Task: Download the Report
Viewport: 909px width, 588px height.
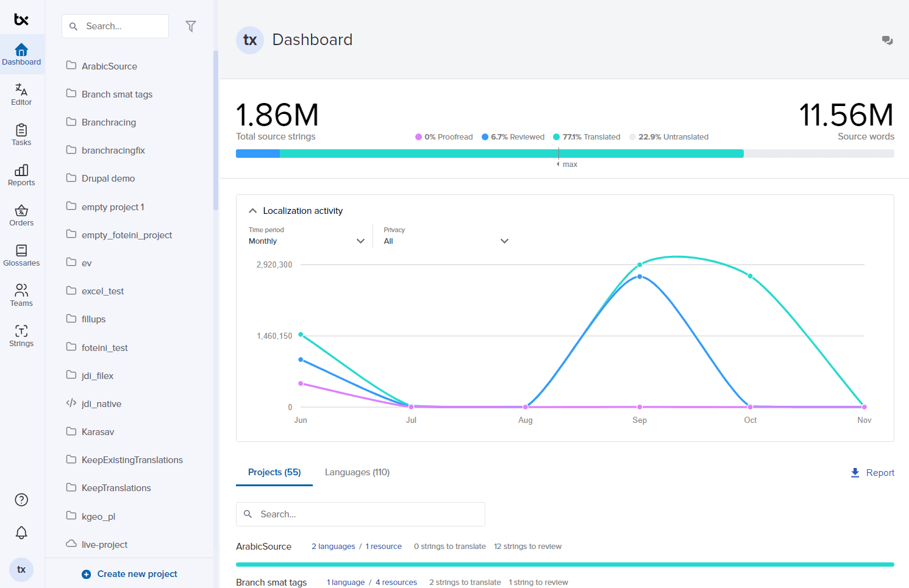Action: 872,473
